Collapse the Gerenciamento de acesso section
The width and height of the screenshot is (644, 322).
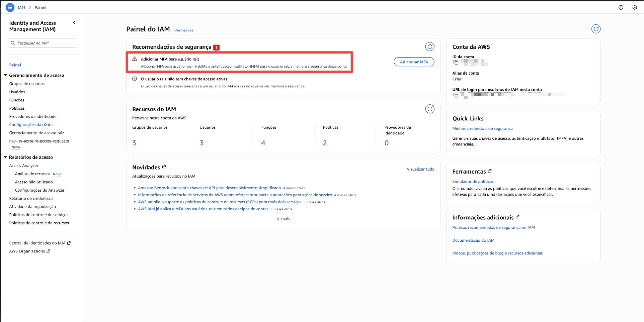(5, 75)
